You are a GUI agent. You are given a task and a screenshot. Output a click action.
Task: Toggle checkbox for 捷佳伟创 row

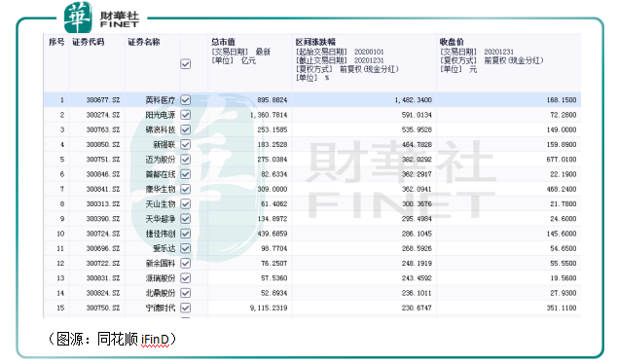pos(185,234)
